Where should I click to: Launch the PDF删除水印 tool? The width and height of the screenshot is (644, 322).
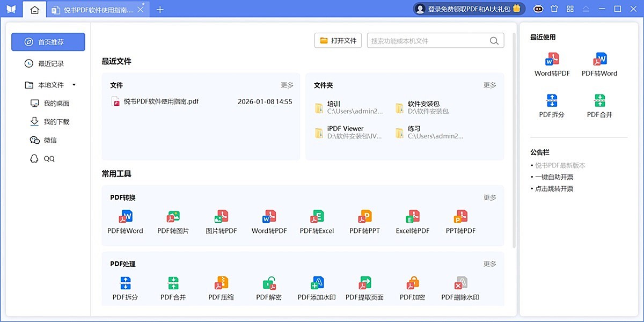pyautogui.click(x=459, y=286)
